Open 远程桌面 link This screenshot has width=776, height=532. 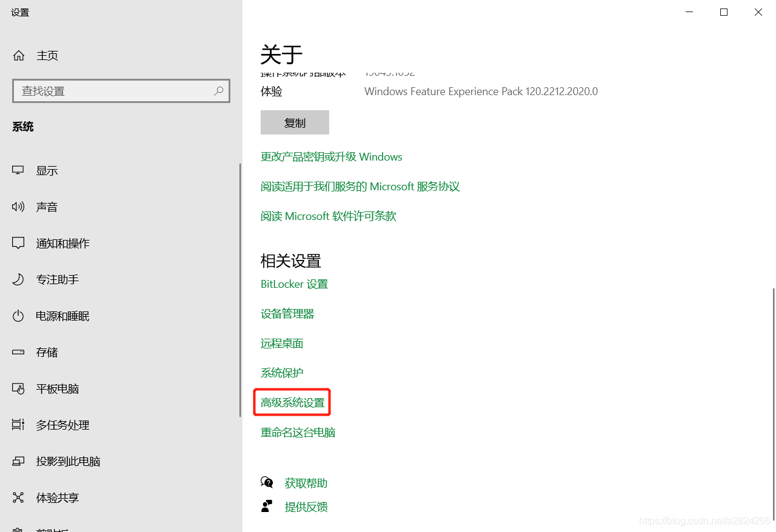(x=282, y=344)
